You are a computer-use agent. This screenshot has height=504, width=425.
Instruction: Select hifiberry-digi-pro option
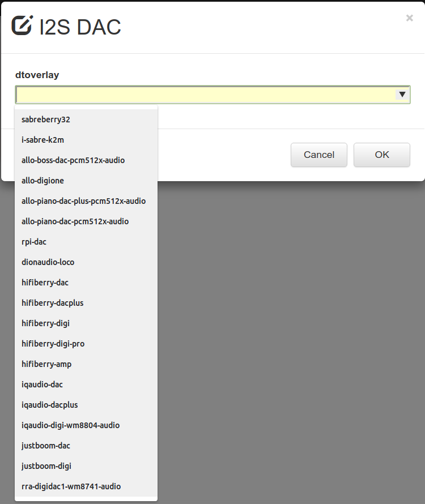86,344
